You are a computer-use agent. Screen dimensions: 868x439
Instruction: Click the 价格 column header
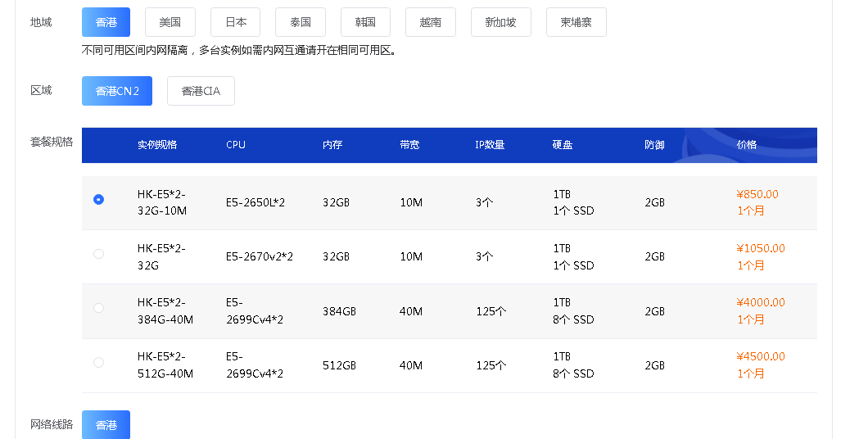746,145
